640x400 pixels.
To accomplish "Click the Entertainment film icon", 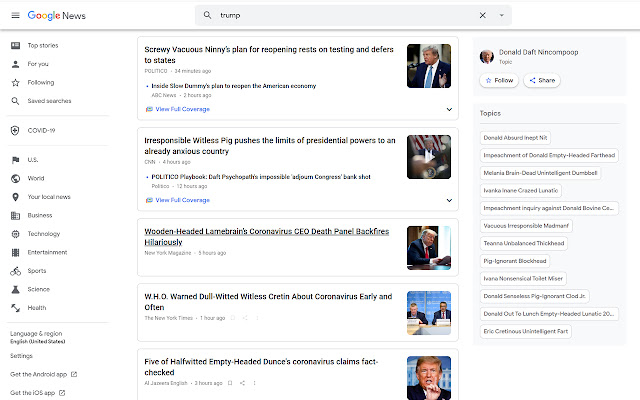I will 16,253.
